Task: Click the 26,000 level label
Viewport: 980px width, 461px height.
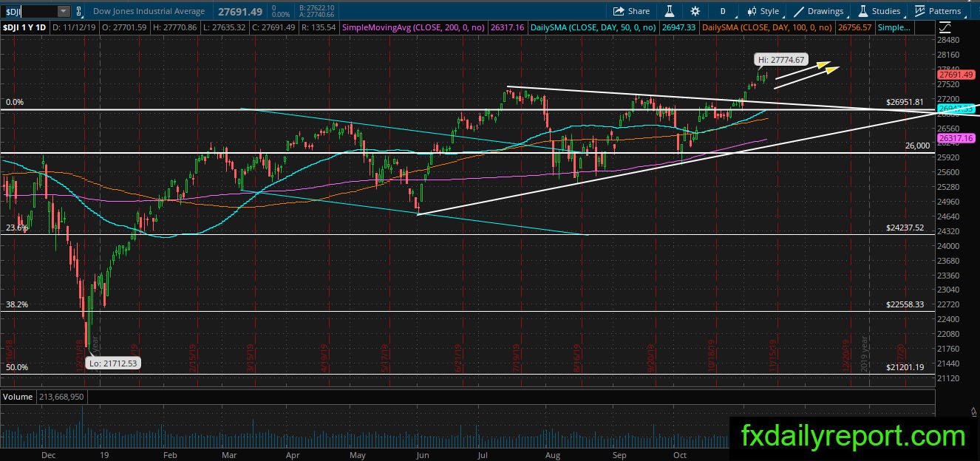Action: coord(917,146)
